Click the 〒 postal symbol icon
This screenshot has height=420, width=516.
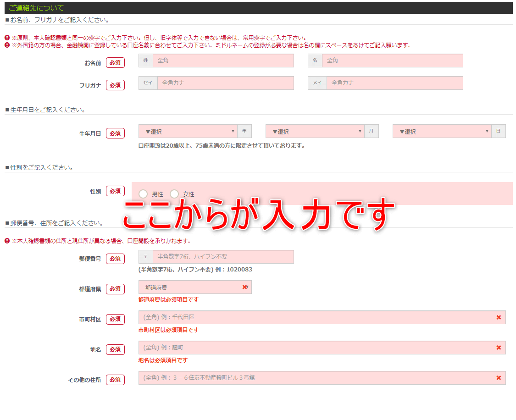pyautogui.click(x=146, y=257)
